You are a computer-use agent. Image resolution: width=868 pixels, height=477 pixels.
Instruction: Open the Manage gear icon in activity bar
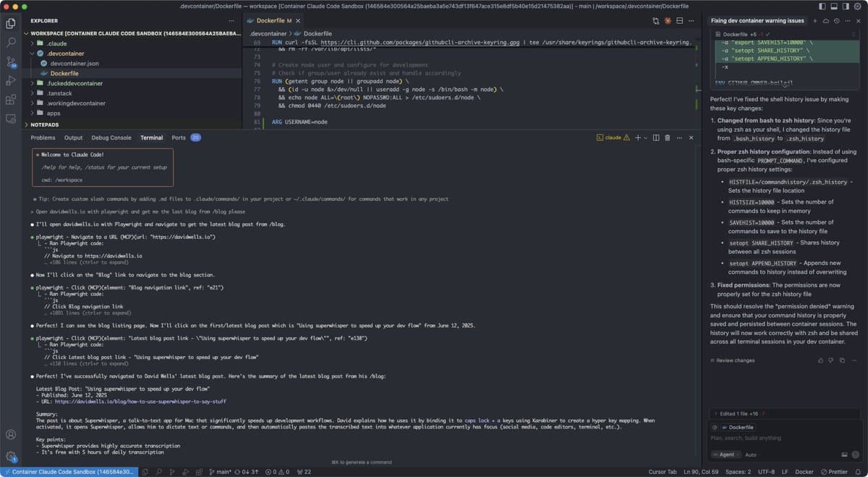[x=11, y=457]
